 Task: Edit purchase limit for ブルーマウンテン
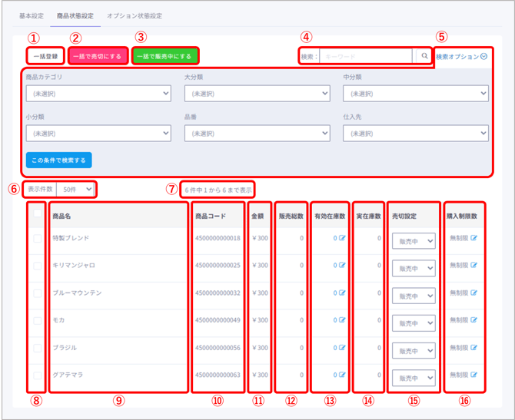point(474,293)
